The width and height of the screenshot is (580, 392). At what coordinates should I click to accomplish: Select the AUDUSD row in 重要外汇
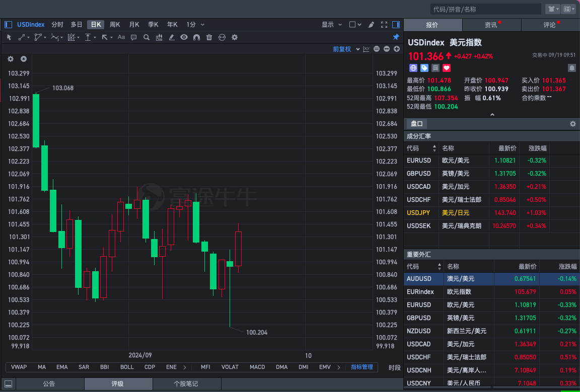491,279
